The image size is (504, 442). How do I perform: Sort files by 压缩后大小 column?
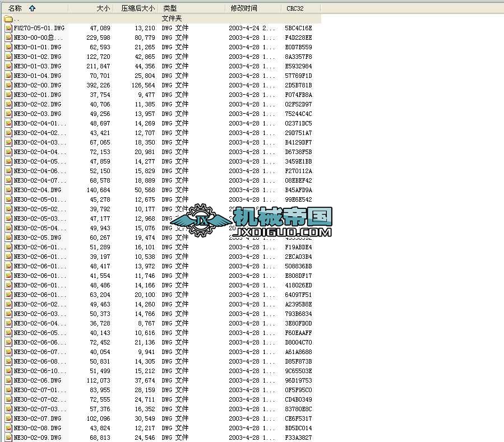136,8
